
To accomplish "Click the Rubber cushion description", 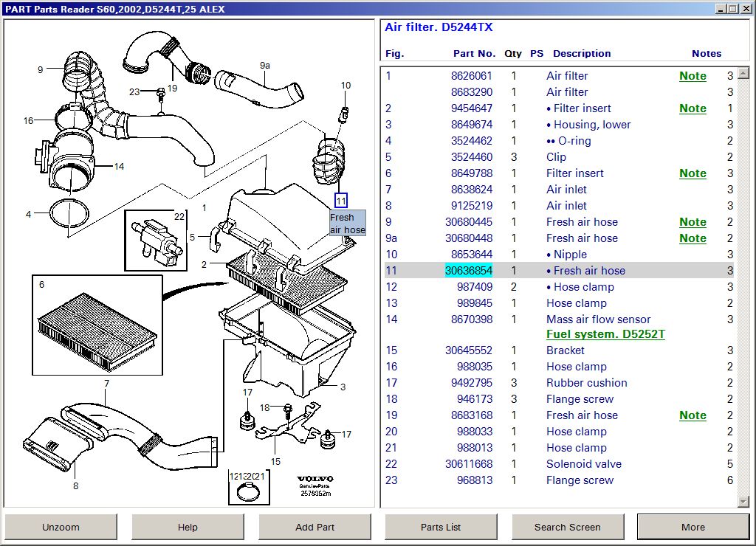I will [587, 383].
